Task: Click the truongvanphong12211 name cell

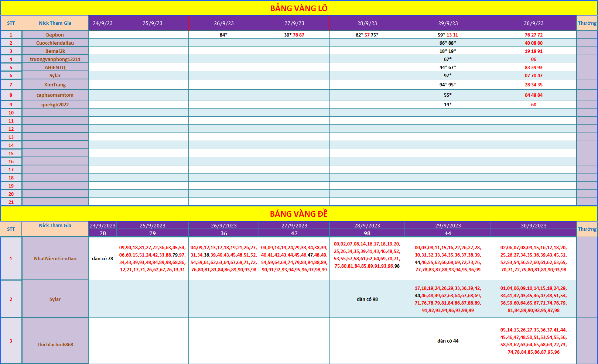Action: (55, 59)
